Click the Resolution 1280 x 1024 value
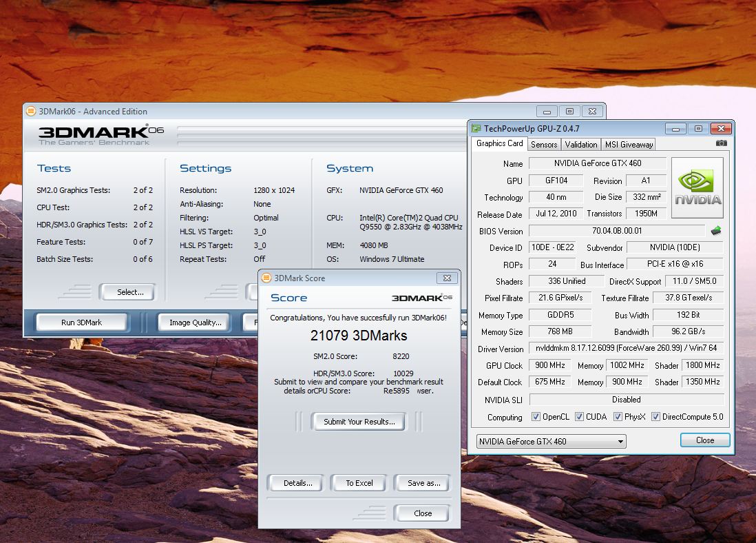This screenshot has height=543, width=756. (274, 190)
